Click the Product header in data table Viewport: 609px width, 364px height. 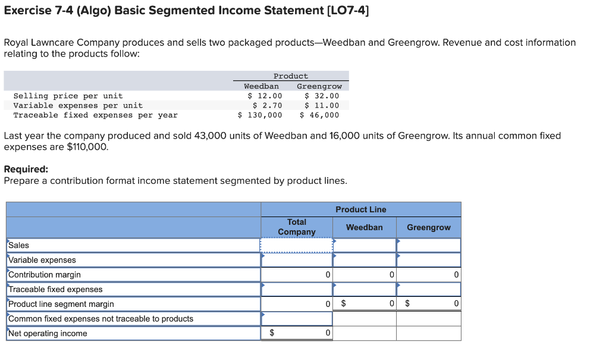290,76
